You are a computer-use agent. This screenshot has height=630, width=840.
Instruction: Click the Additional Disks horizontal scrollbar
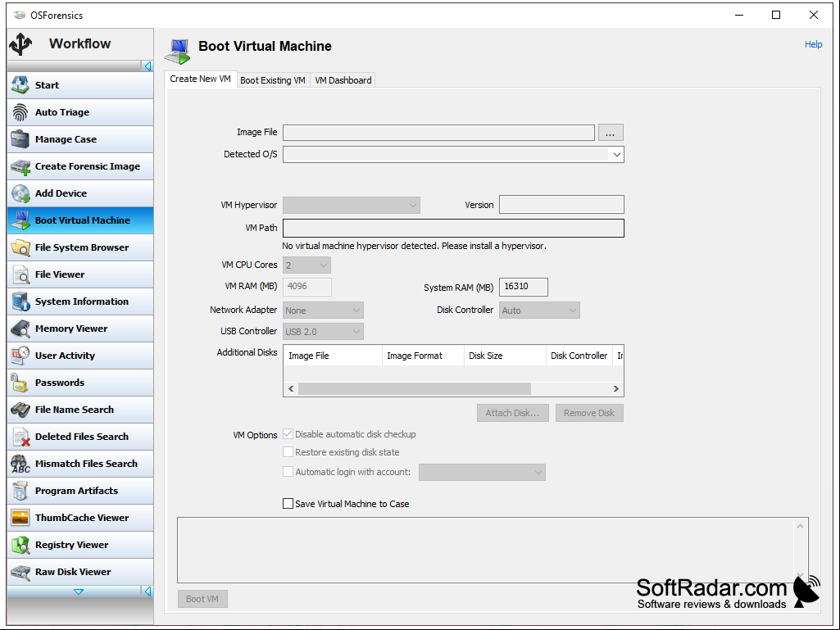tap(415, 389)
